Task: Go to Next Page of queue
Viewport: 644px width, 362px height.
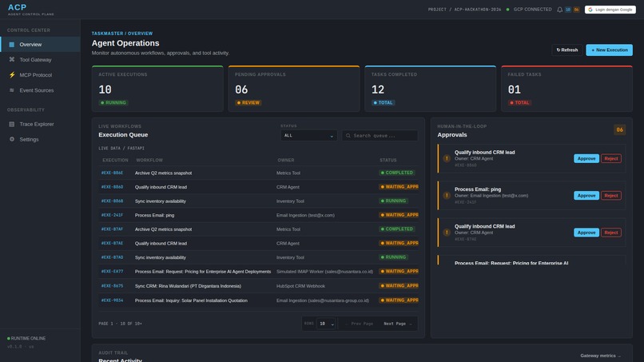Action: (397, 324)
